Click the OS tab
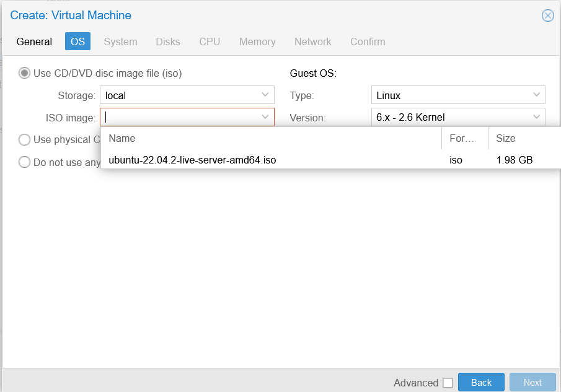 [77, 41]
